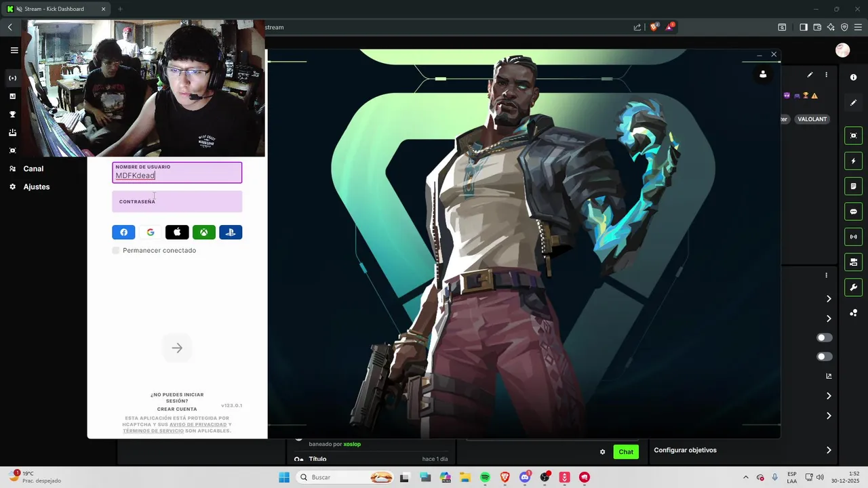Screen dimensions: 868x488
Task: Click the VALOLANT category tag
Action: (x=812, y=119)
